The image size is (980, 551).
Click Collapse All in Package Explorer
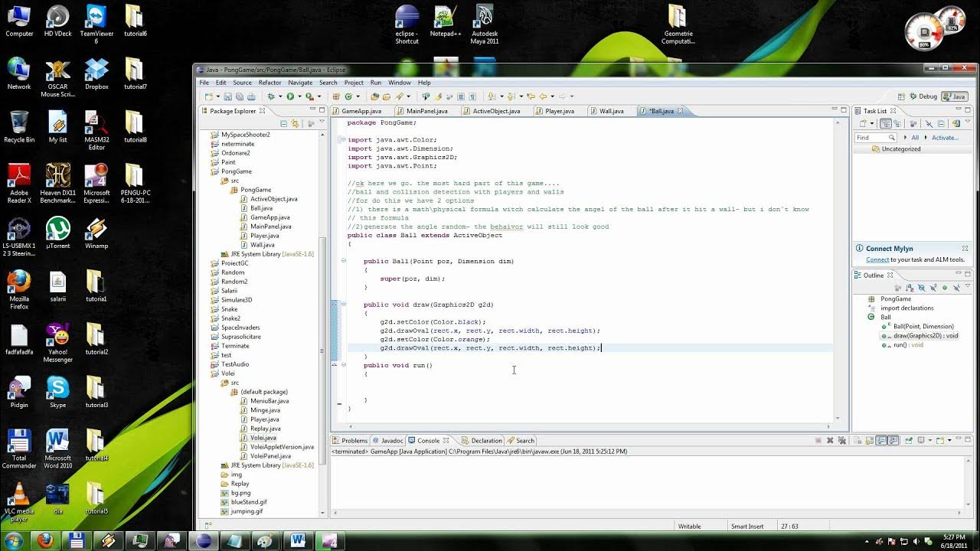pos(283,123)
